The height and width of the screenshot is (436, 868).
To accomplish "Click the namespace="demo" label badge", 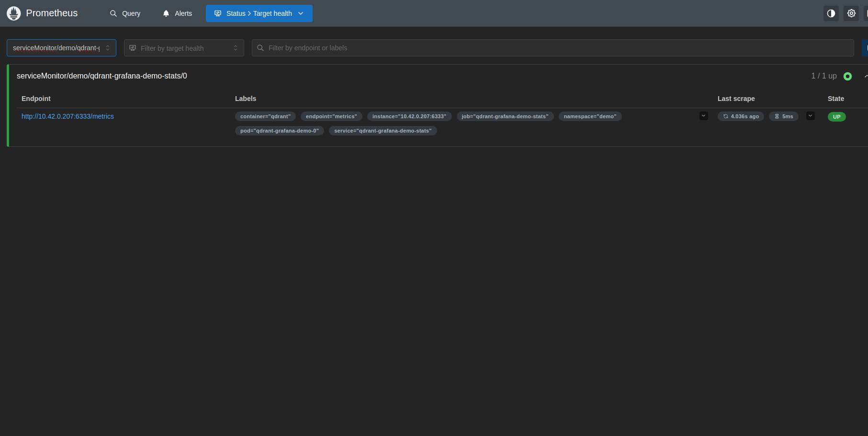I will point(590,116).
